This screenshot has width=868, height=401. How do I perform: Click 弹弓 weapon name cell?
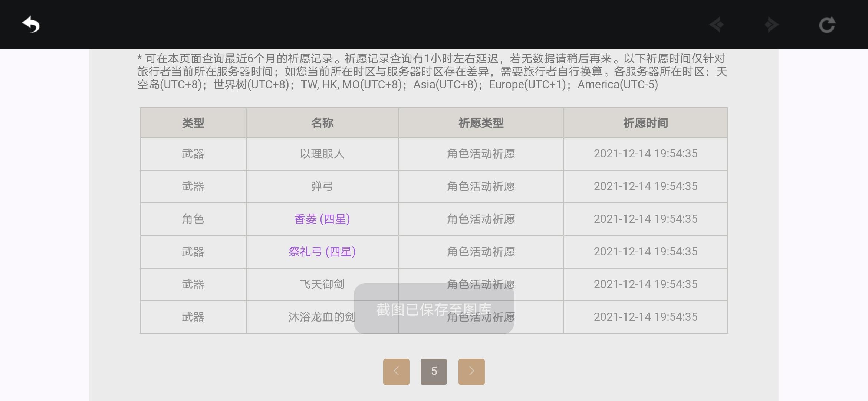322,186
